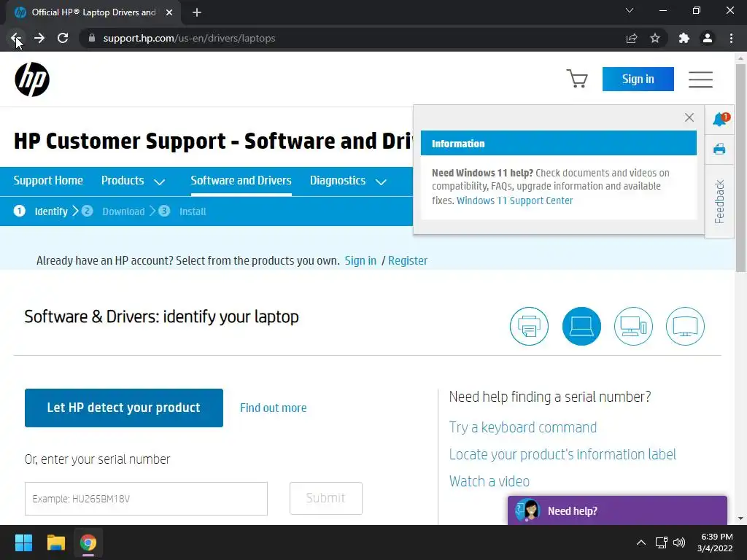747x560 pixels.
Task: Select the desktop product type icon
Action: [633, 326]
